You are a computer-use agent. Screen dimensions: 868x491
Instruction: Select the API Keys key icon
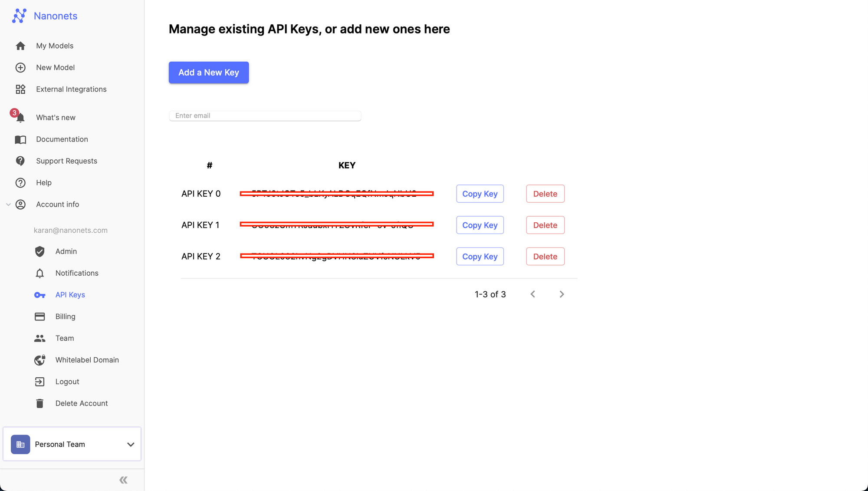pos(39,295)
